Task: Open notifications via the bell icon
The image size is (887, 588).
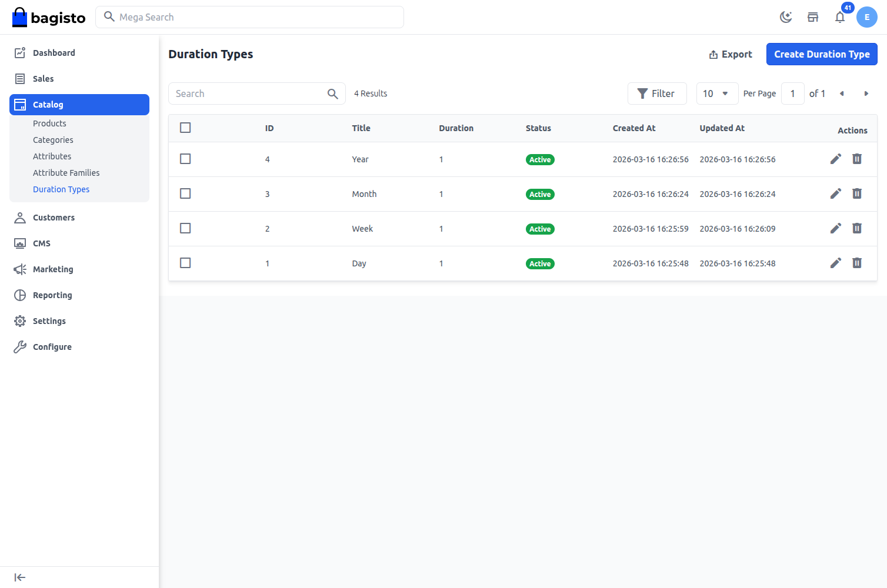Action: [840, 17]
